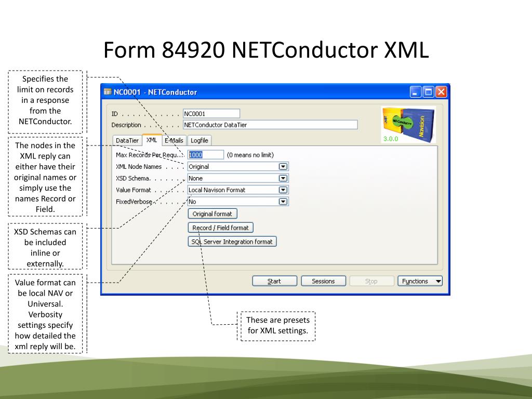Click the Description field with NETConductor DataTier
The image size is (532, 399).
click(270, 125)
